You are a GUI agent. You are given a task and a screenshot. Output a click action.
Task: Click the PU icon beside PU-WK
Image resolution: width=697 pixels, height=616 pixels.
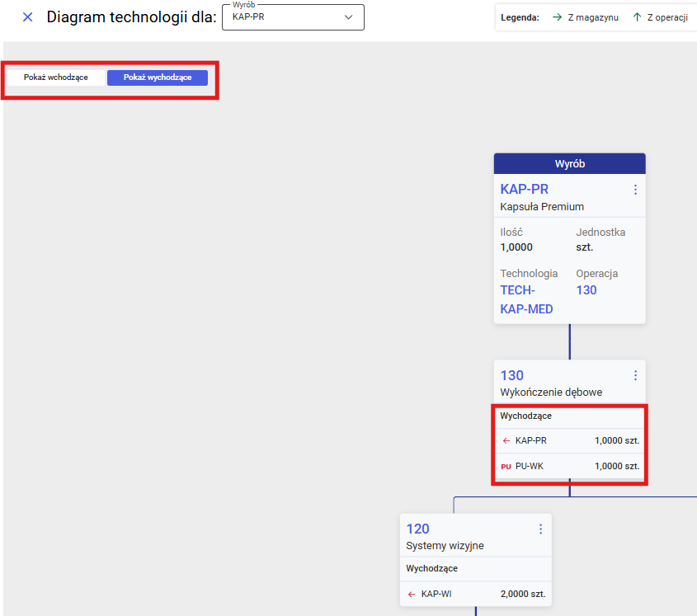506,467
